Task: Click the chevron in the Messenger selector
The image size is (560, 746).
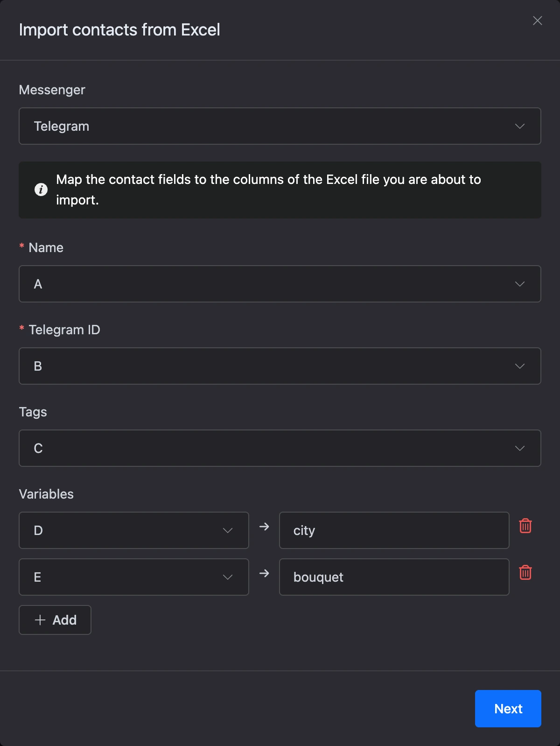Action: tap(520, 126)
